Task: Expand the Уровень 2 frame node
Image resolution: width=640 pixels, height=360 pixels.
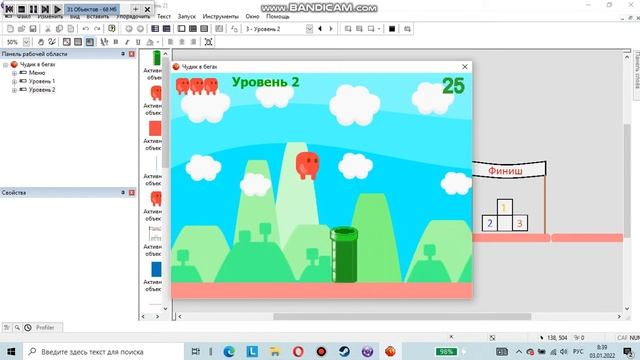Action: pyautogui.click(x=14, y=90)
